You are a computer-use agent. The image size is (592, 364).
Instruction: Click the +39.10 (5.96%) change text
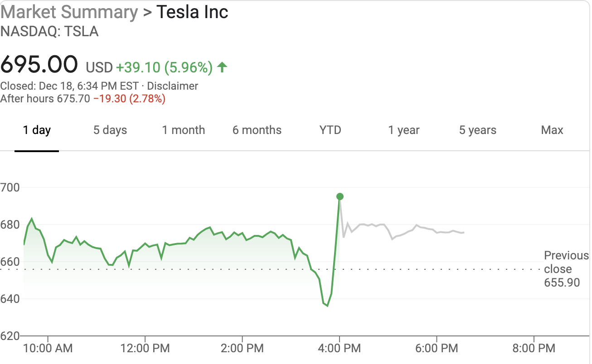click(164, 68)
